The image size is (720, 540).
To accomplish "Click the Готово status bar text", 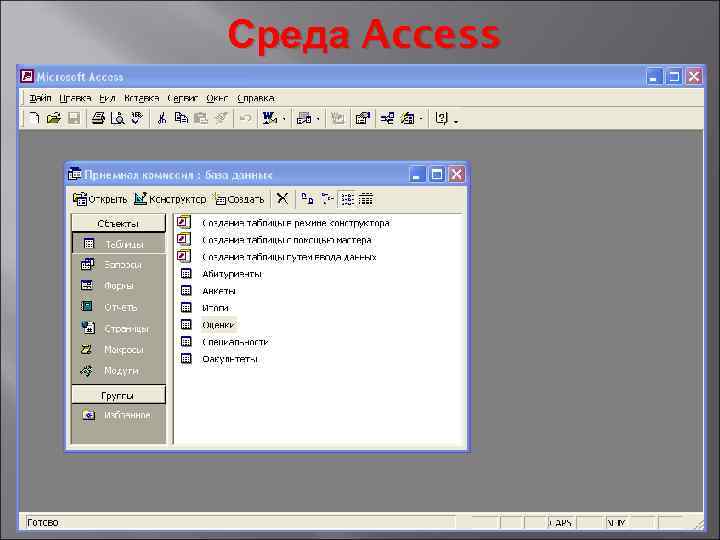I will tap(43, 523).
